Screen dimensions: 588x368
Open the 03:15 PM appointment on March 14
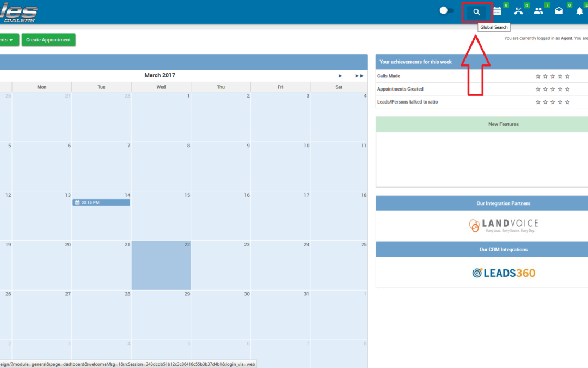pyautogui.click(x=101, y=202)
